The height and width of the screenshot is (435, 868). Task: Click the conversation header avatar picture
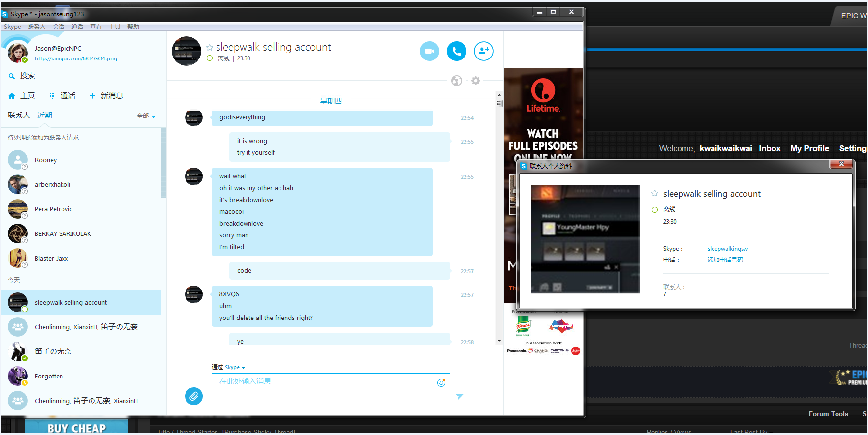(x=186, y=51)
